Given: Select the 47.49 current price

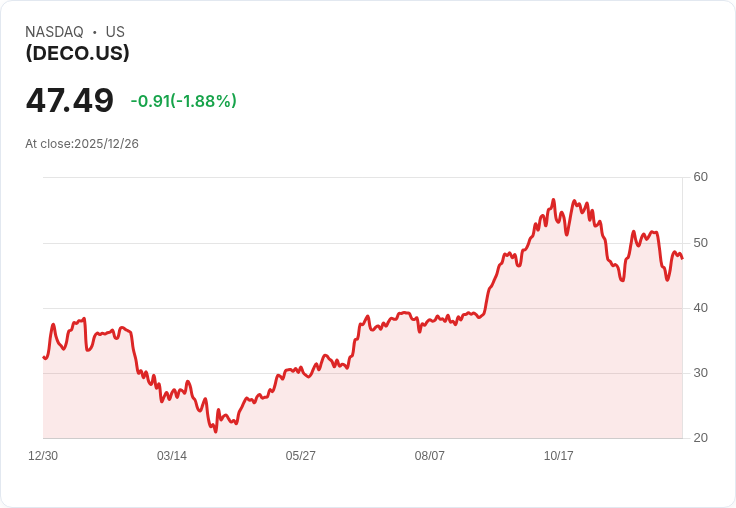Looking at the screenshot, I should tap(69, 100).
